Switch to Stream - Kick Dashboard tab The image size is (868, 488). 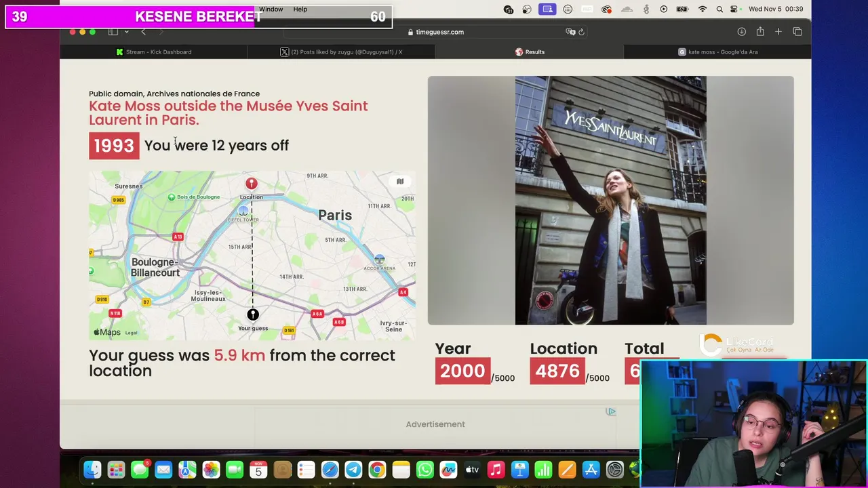click(x=153, y=52)
